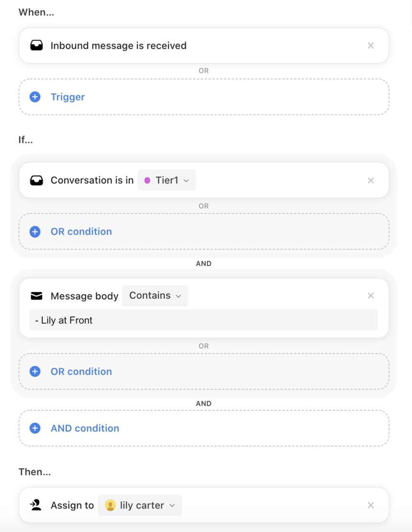Add a new Trigger
The height and width of the screenshot is (532, 412).
tap(204, 97)
